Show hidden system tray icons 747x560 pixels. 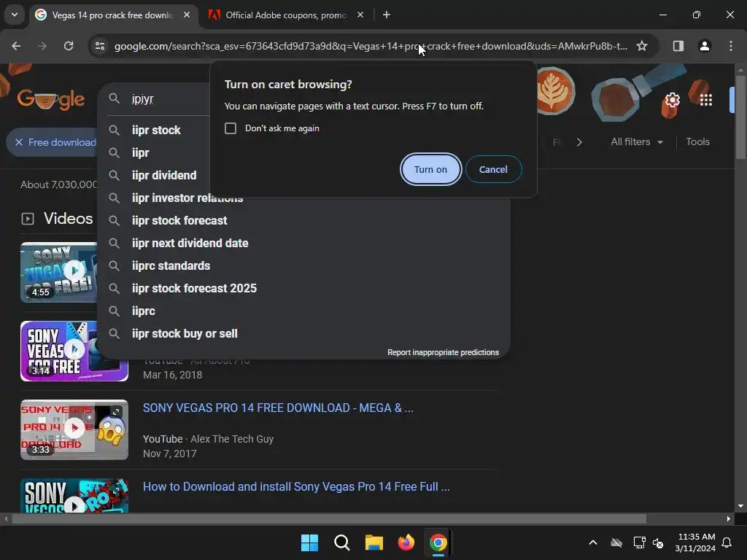click(x=592, y=542)
